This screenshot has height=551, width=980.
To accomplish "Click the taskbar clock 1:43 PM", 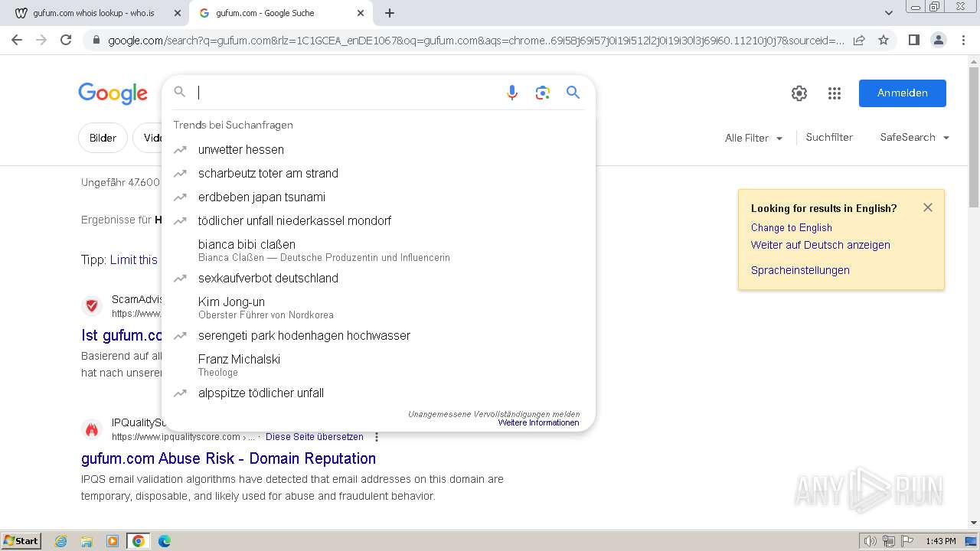I will coord(940,541).
